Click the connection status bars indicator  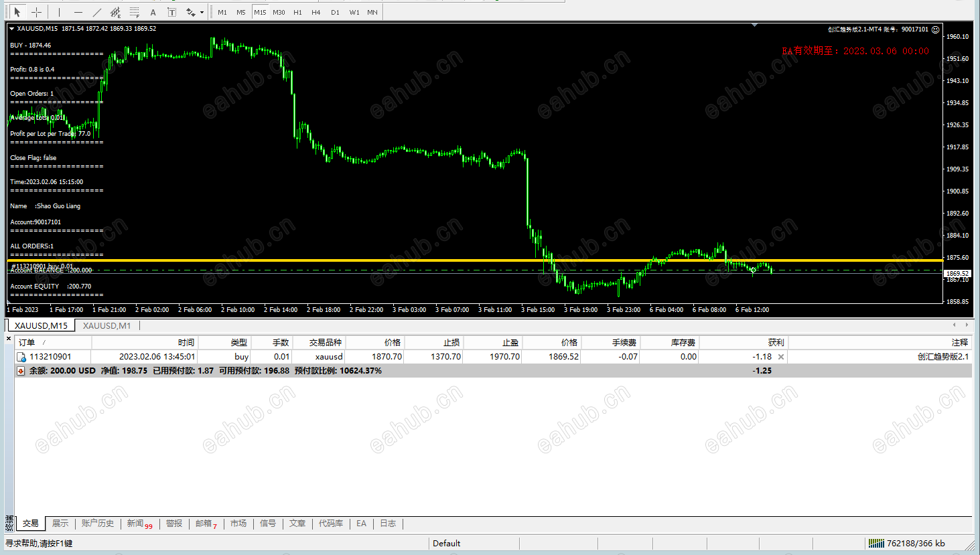876,543
